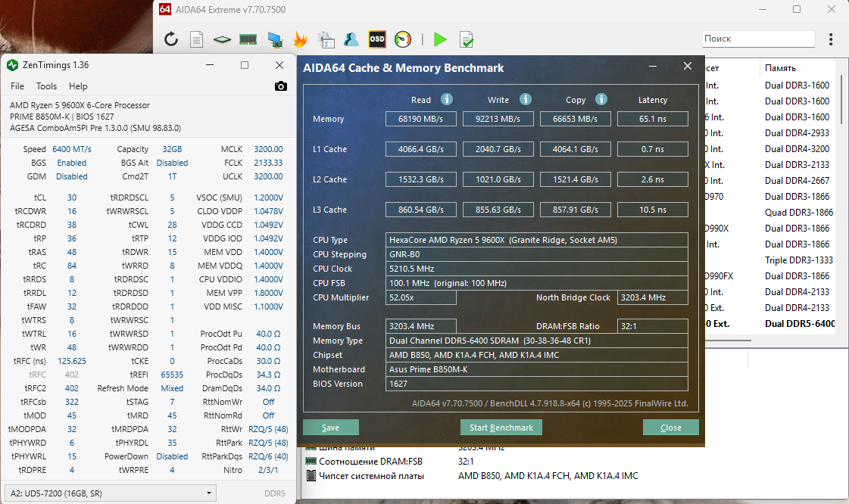Click the Memory Latency value 65.1 ns
Screen dimensions: 849x504
[652, 119]
